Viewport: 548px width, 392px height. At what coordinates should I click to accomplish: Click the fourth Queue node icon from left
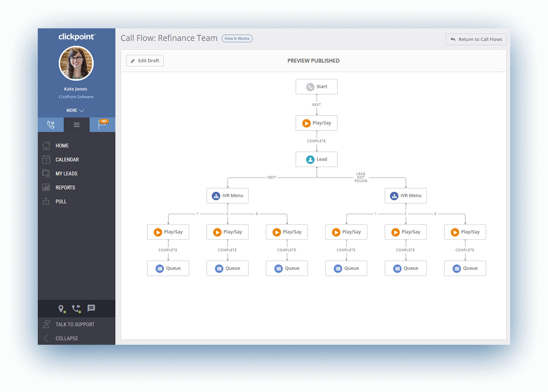(x=338, y=268)
